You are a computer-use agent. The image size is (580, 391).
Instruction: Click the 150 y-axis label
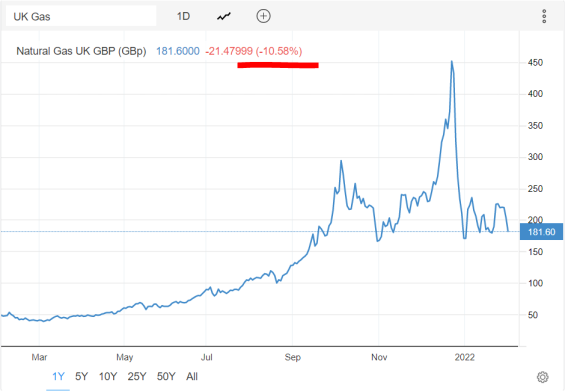click(535, 252)
